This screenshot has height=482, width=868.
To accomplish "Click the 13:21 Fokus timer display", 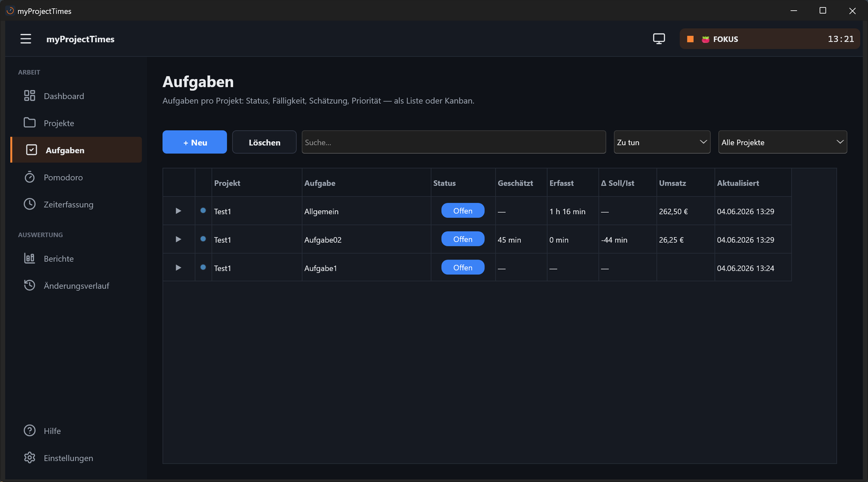I will (x=841, y=39).
